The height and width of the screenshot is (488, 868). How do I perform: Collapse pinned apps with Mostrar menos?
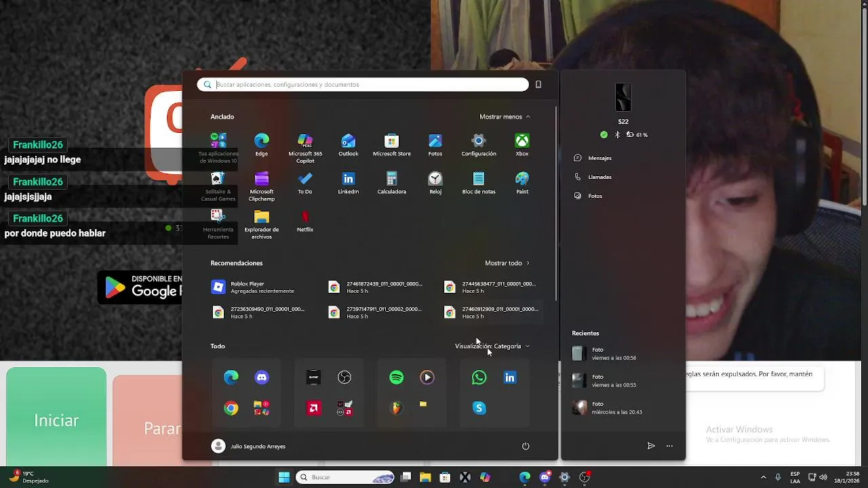505,117
